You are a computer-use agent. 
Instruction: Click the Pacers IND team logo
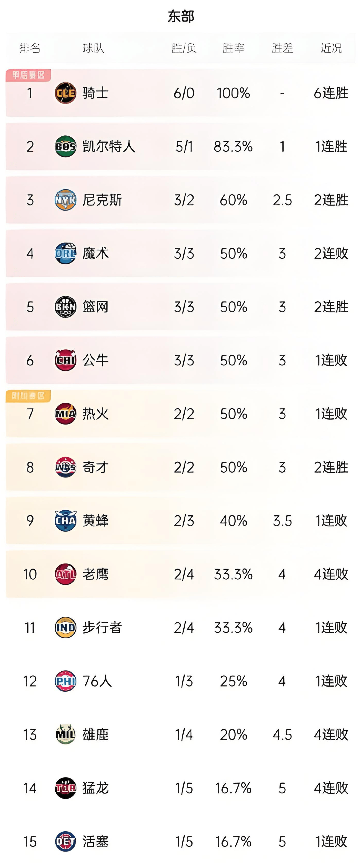(x=65, y=628)
